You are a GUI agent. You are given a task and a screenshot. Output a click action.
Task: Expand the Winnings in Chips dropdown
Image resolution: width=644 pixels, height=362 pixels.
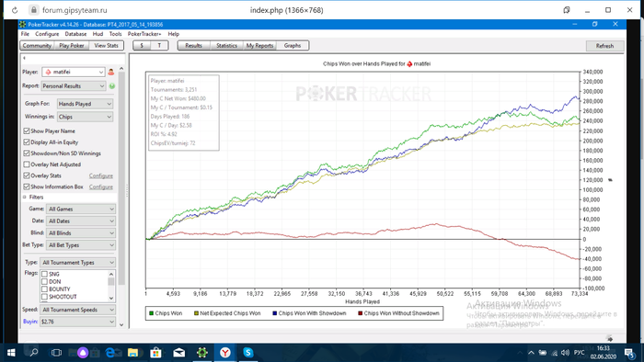coord(85,117)
